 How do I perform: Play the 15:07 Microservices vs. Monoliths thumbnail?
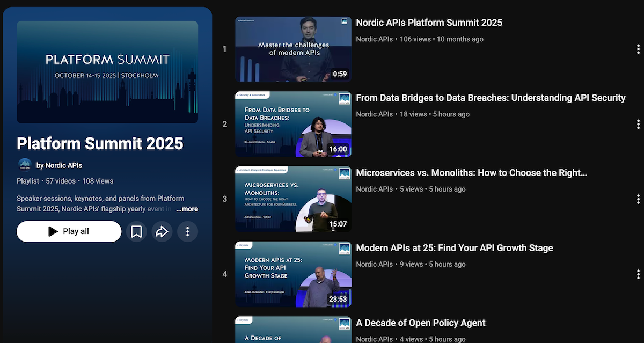pyautogui.click(x=293, y=199)
